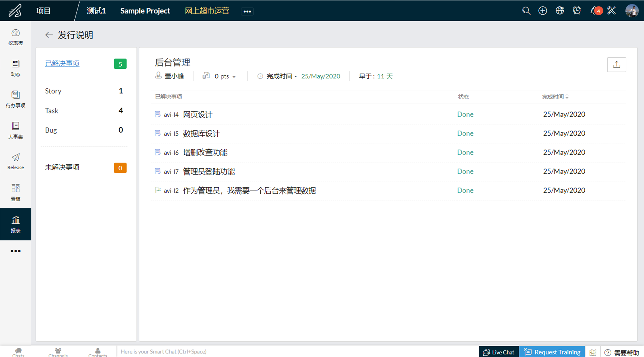Sort by 完成时间 column arrow
644x357 pixels.
(567, 97)
